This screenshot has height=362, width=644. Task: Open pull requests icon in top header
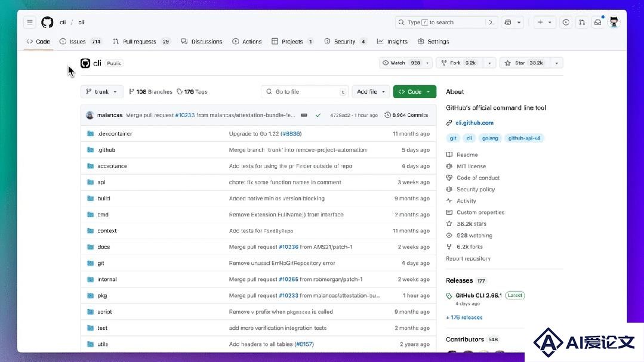[x=582, y=22]
